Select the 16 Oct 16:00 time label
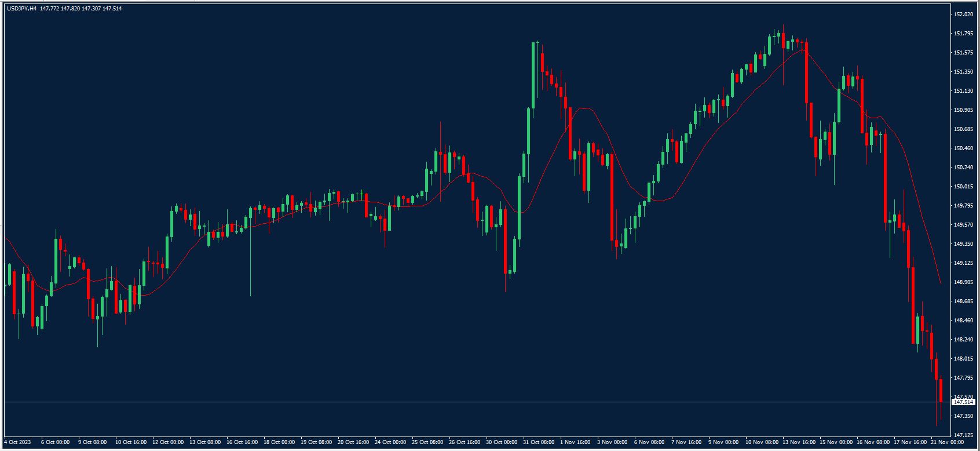The width and height of the screenshot is (980, 451). (242, 442)
